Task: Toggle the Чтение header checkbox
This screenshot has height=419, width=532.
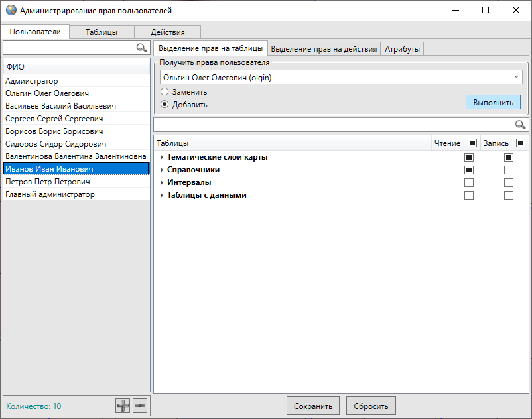Action: 472,143
